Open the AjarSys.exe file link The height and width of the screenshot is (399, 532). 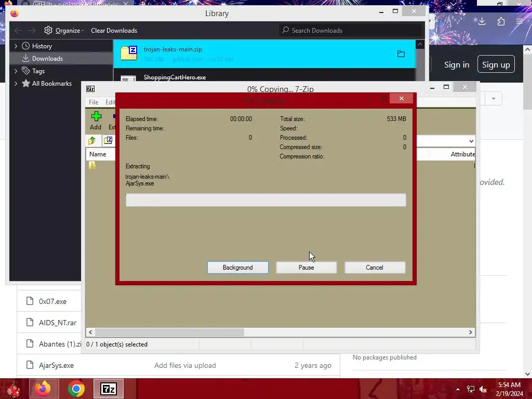click(x=56, y=365)
